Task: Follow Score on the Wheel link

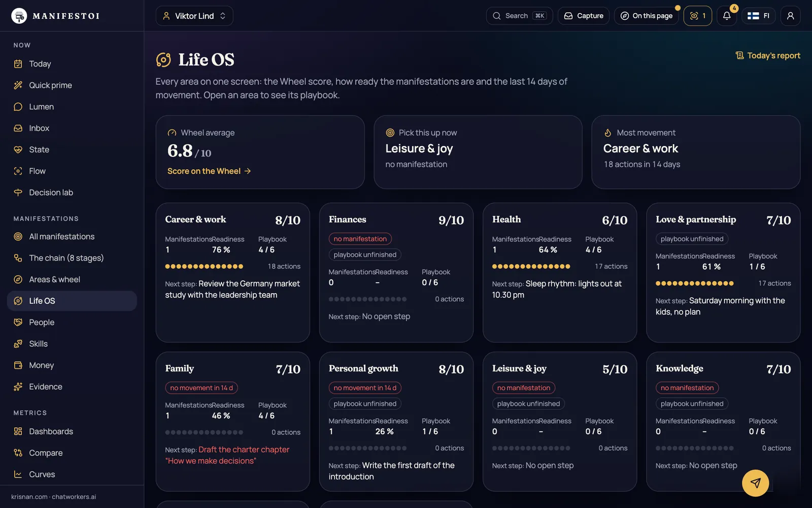Action: (x=209, y=171)
